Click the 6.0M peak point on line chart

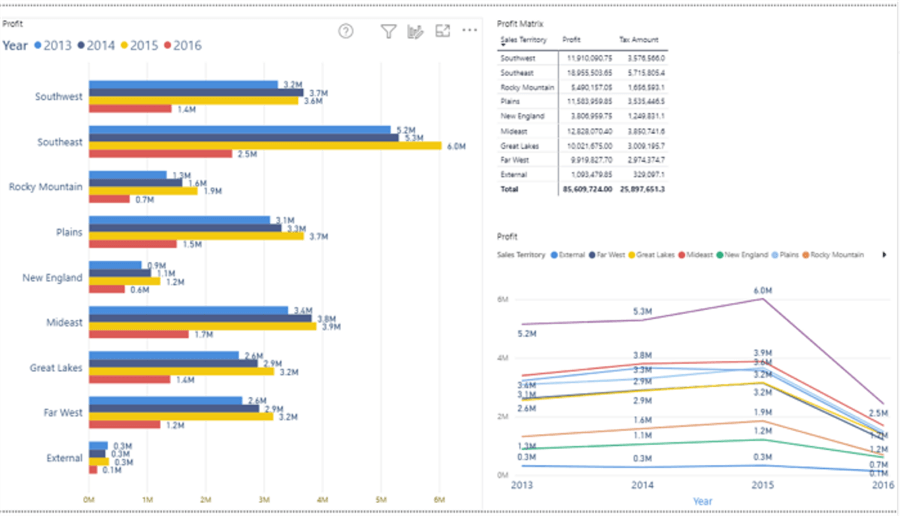pos(762,298)
